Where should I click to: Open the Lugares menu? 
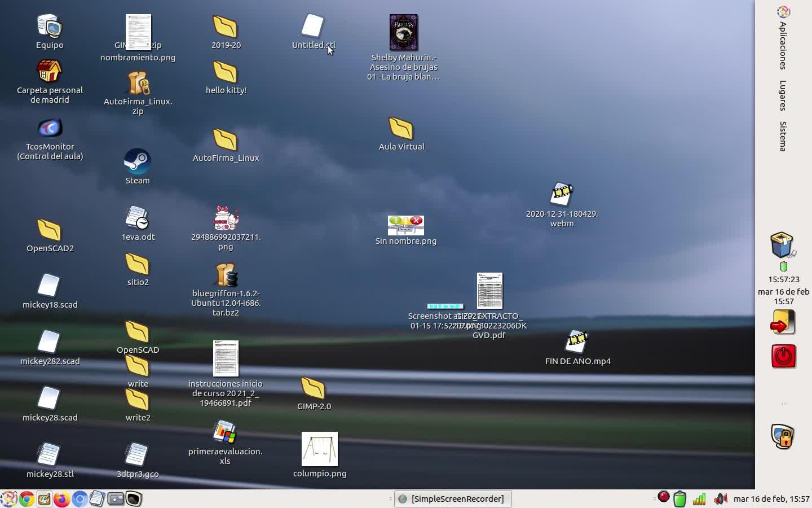(x=783, y=96)
